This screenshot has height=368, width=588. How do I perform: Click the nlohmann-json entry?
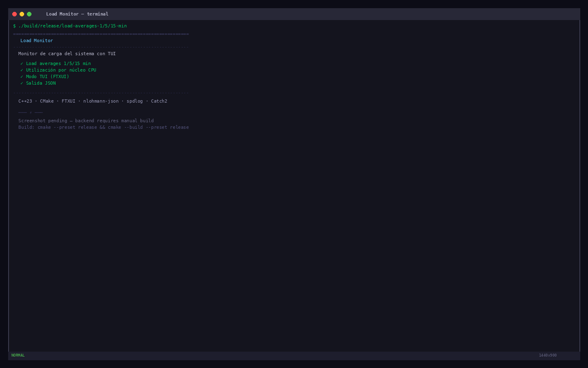pos(101,101)
